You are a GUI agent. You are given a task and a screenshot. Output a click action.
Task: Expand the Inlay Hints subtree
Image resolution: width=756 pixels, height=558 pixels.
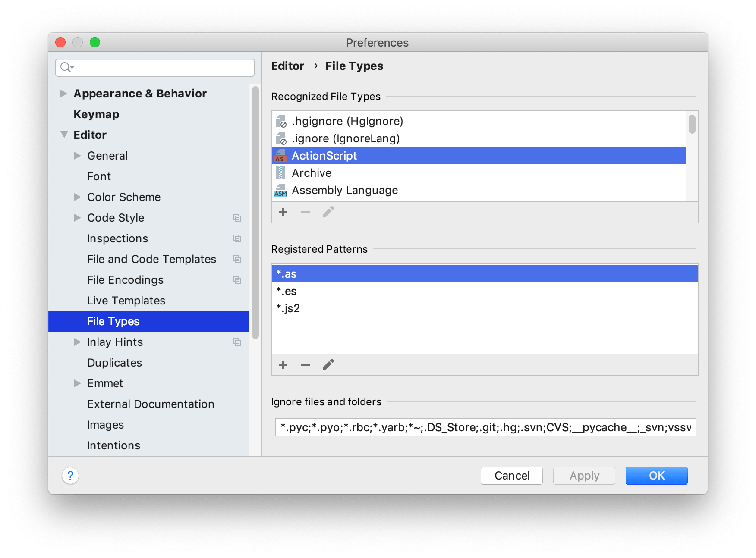coord(77,342)
